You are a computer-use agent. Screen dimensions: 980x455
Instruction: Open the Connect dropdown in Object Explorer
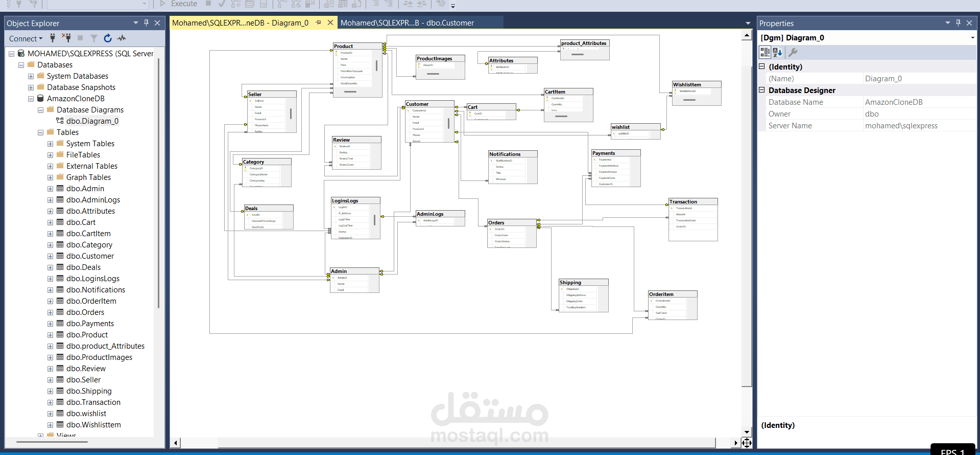[x=26, y=38]
